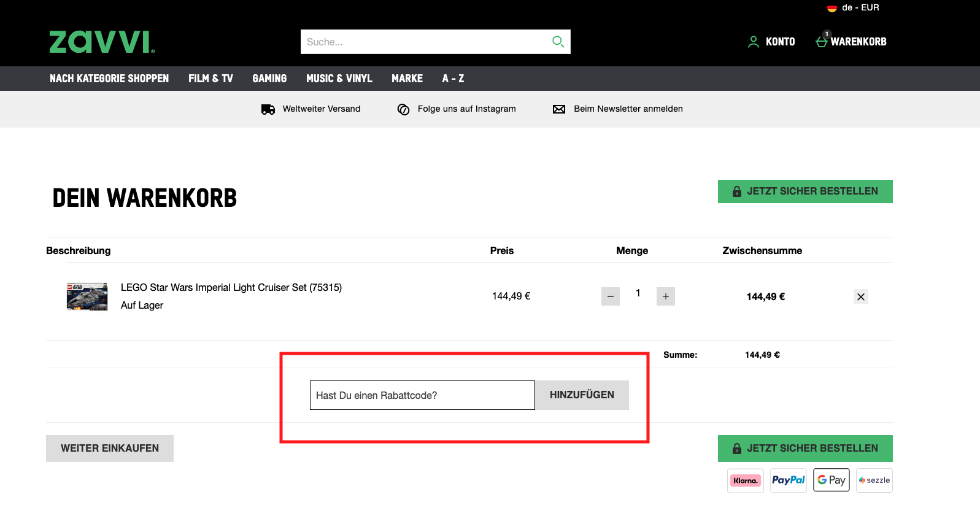Decrease quantity with minus button

point(611,296)
